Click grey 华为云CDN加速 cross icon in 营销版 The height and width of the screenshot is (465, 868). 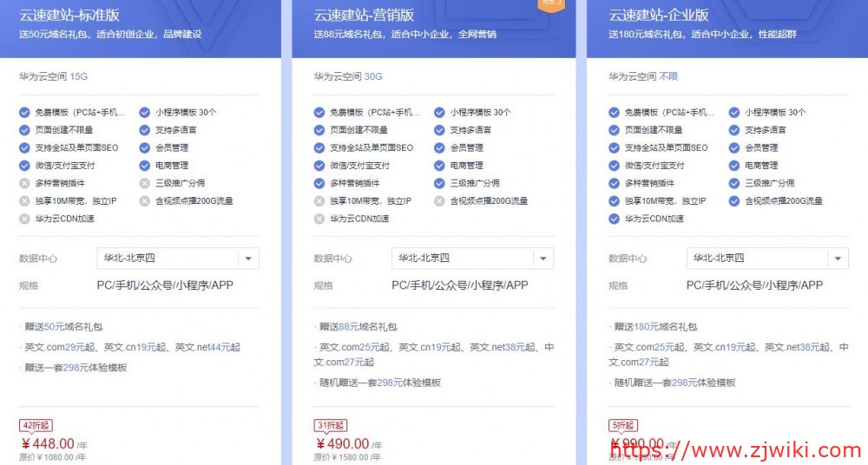point(319,219)
